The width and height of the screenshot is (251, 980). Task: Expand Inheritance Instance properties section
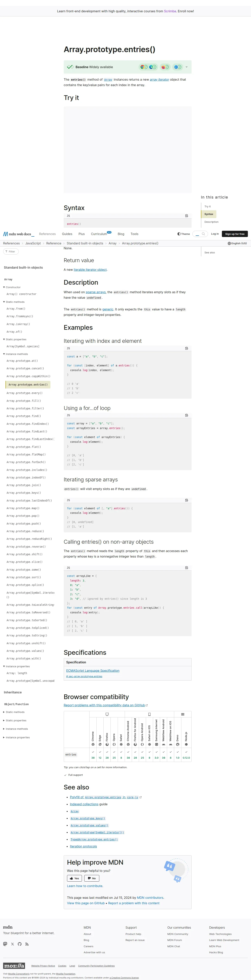16,738
